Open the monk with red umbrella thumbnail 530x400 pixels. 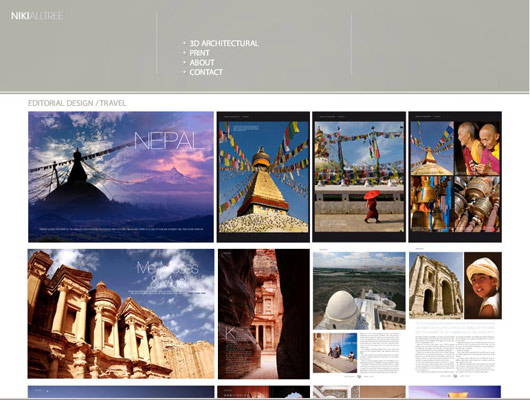[x=359, y=177]
